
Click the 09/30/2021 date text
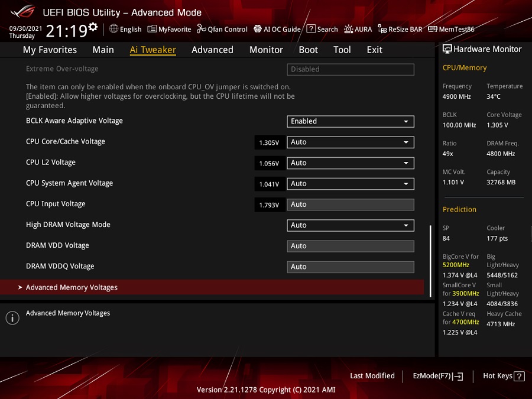click(x=25, y=28)
